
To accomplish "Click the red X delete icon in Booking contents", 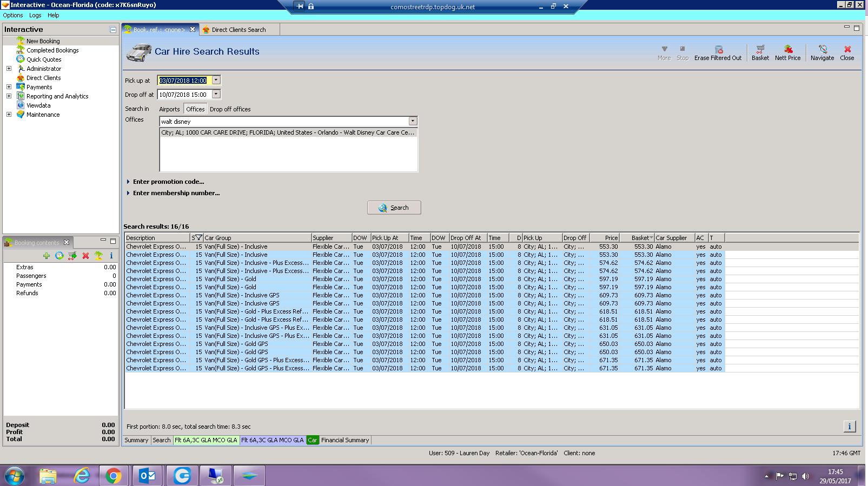I will point(85,256).
